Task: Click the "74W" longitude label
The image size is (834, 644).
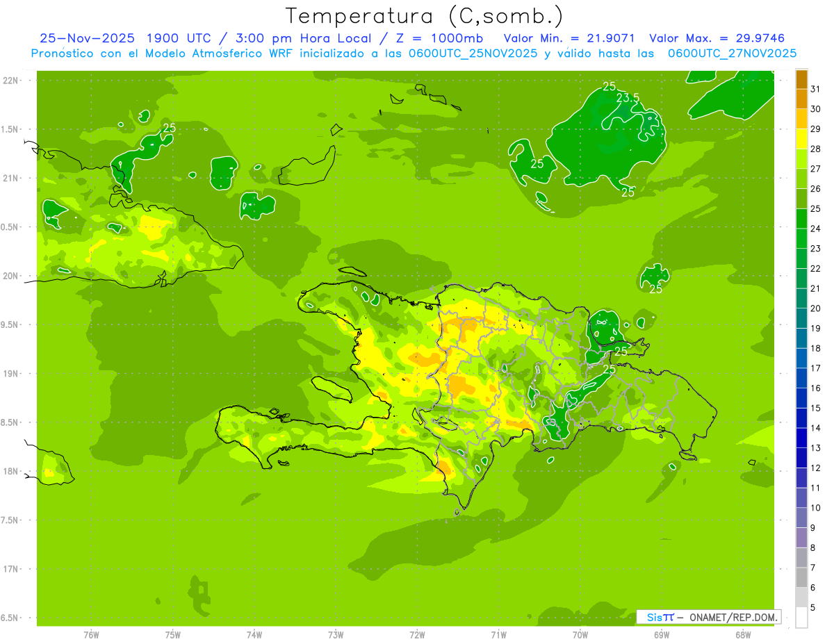Action: pos(254,635)
